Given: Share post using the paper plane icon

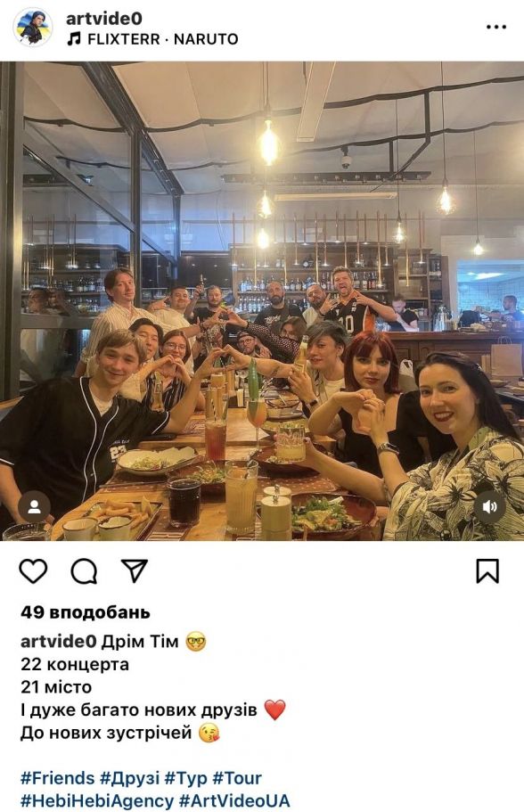Looking at the screenshot, I should pos(135,570).
